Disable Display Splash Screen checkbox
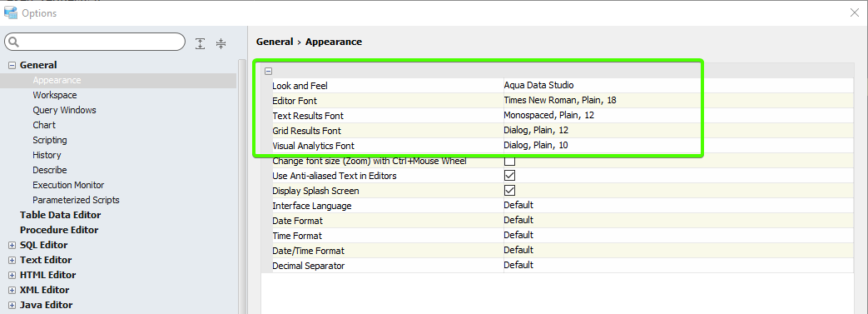Viewport: 868px width, 314px height. click(509, 191)
